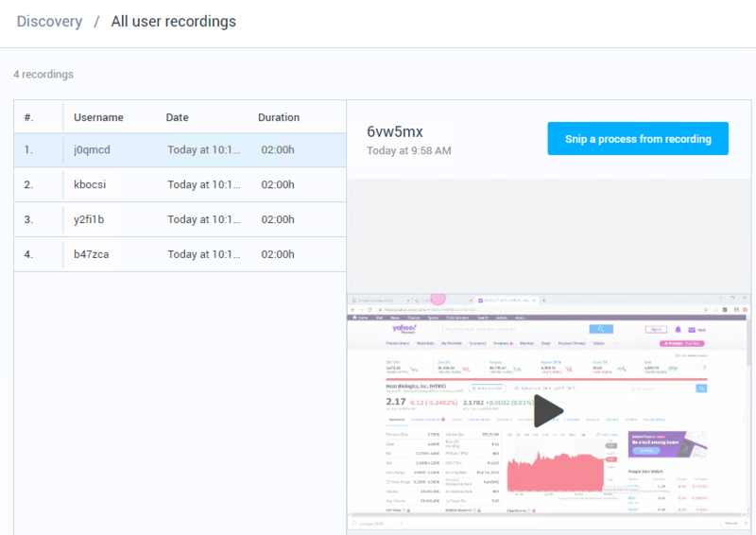
Task: Click the 4 recordings count label
Action: click(43, 75)
